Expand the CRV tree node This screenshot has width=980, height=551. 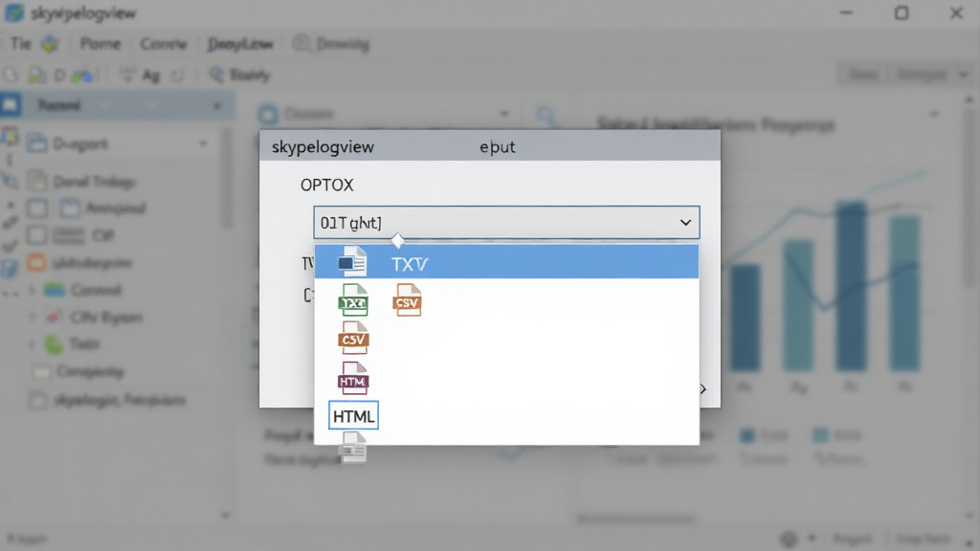tap(32, 318)
